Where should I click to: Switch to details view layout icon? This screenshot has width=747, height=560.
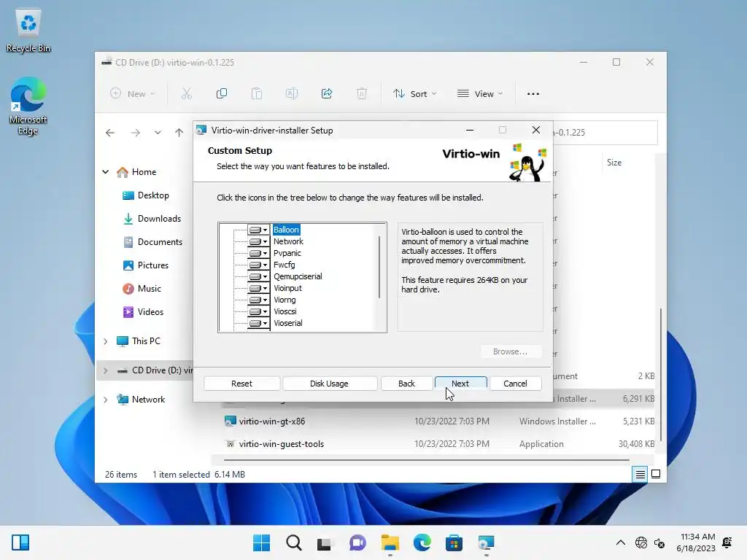point(640,474)
